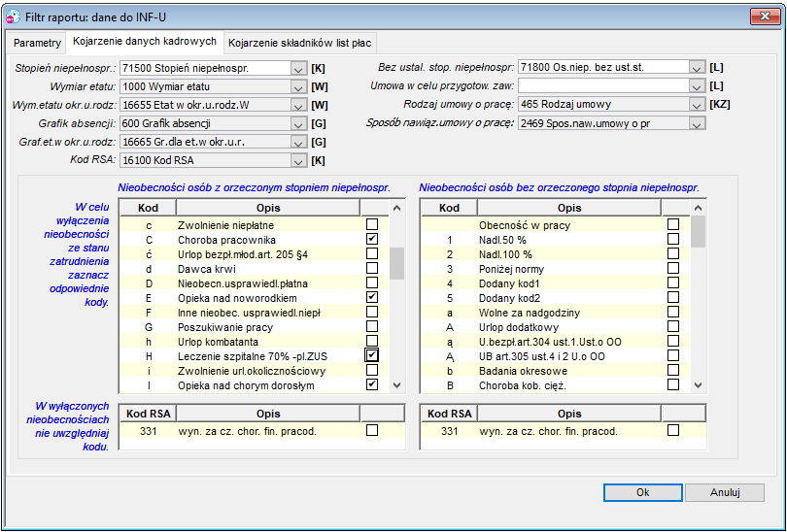
Task: Tick the Urlop dodatkowy checkbox
Action: point(673,326)
